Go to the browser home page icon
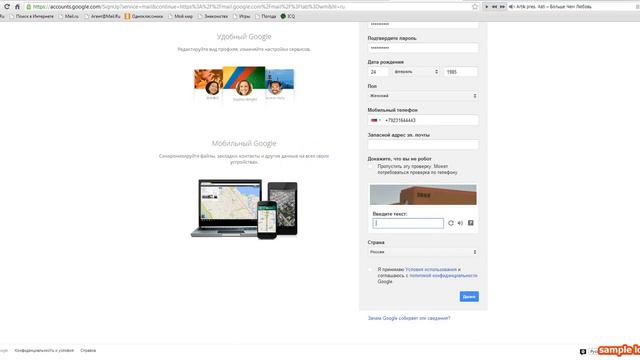The width and height of the screenshot is (640, 360). (x=17, y=7)
